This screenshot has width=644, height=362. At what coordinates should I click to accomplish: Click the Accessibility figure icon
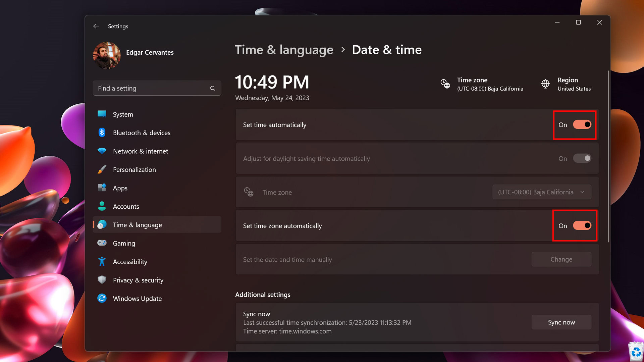pyautogui.click(x=102, y=261)
